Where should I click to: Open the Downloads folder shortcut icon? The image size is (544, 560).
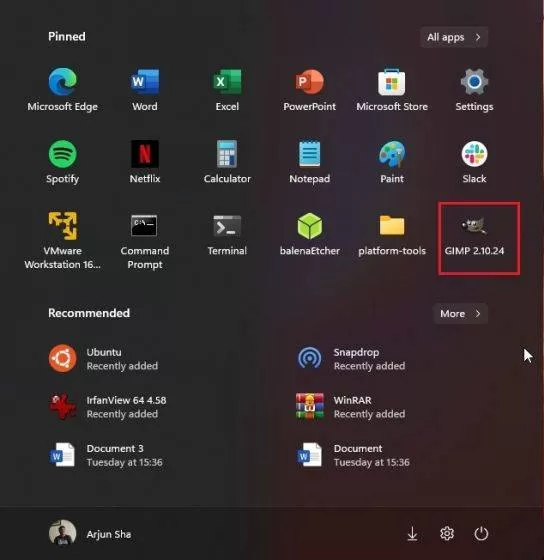click(x=413, y=534)
